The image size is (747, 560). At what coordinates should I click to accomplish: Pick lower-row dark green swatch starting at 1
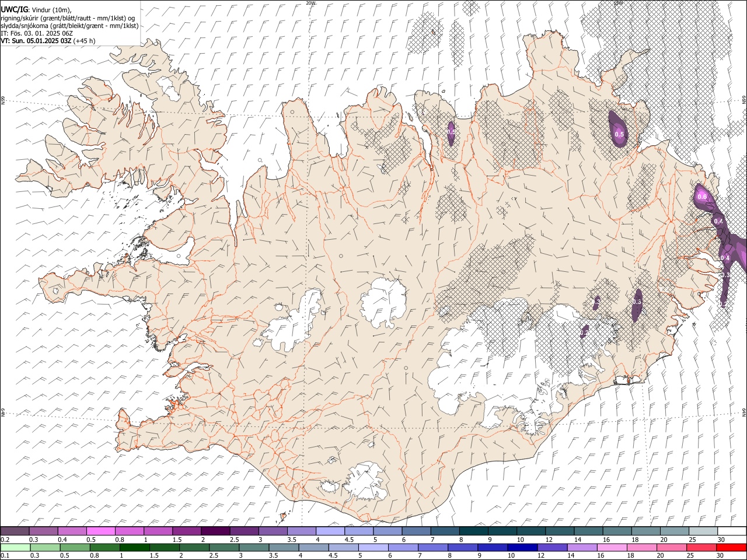point(134,547)
